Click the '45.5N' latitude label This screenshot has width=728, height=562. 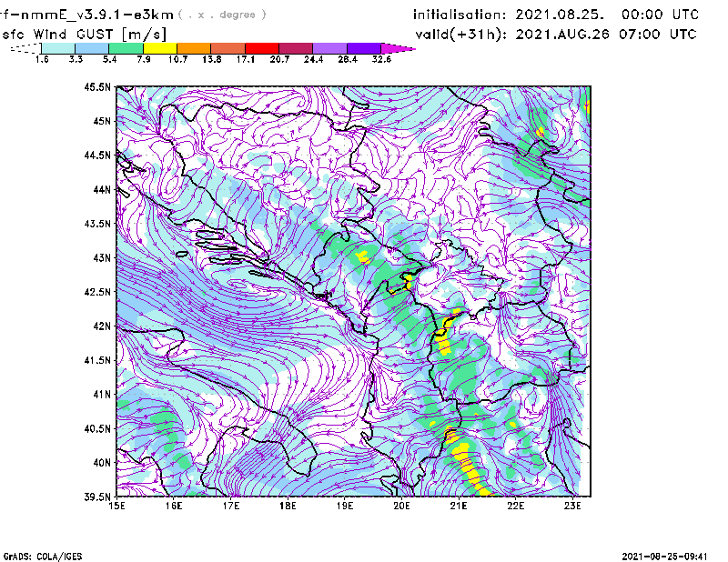(97, 86)
